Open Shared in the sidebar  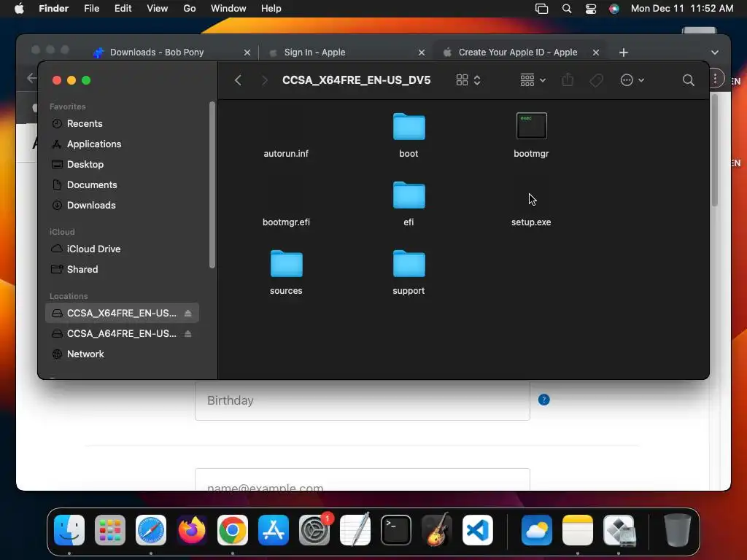point(122,270)
